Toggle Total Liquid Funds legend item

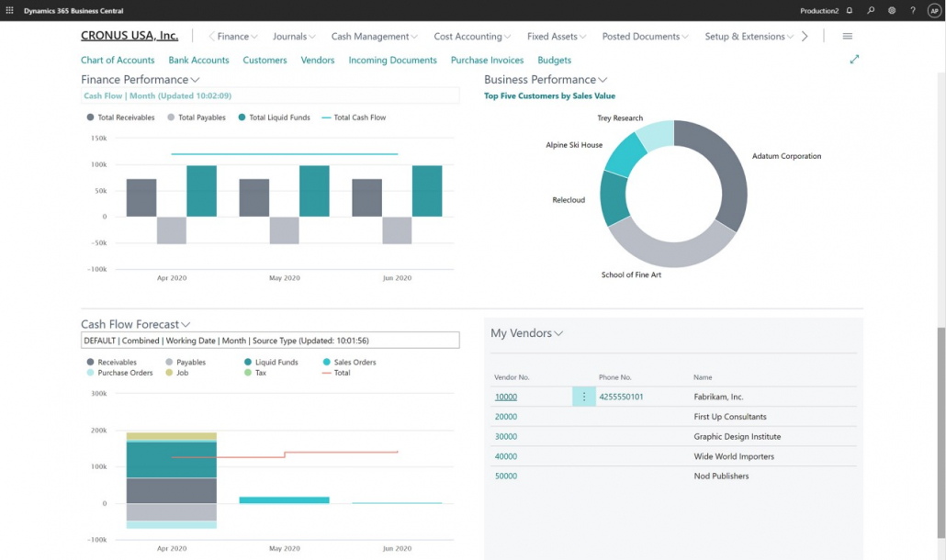(274, 118)
